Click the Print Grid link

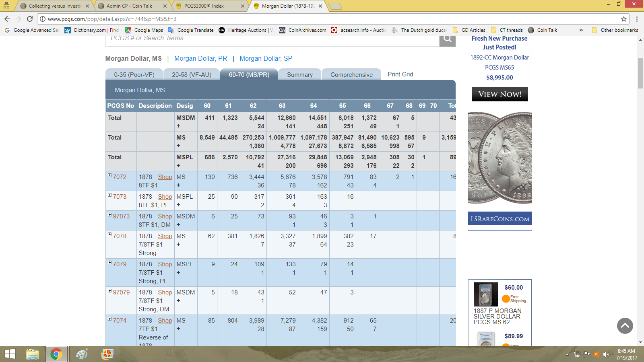[400, 74]
